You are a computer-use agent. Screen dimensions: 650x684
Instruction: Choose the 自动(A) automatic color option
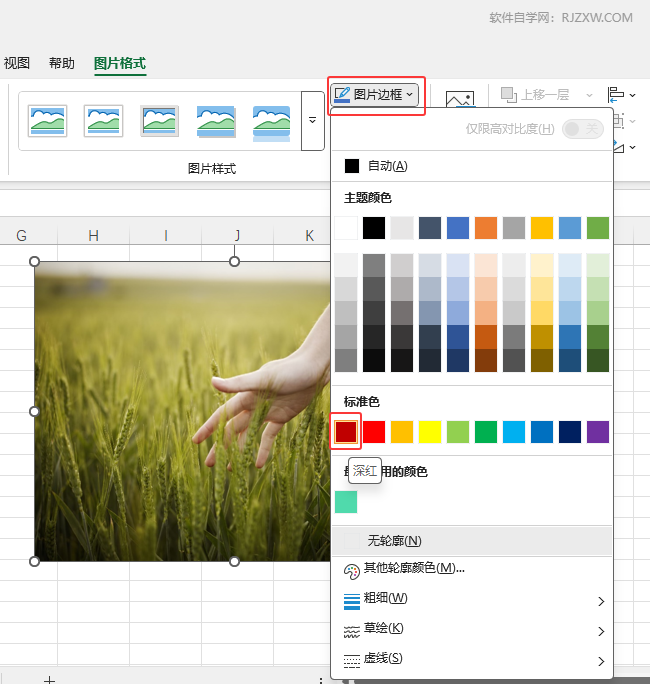[x=472, y=166]
